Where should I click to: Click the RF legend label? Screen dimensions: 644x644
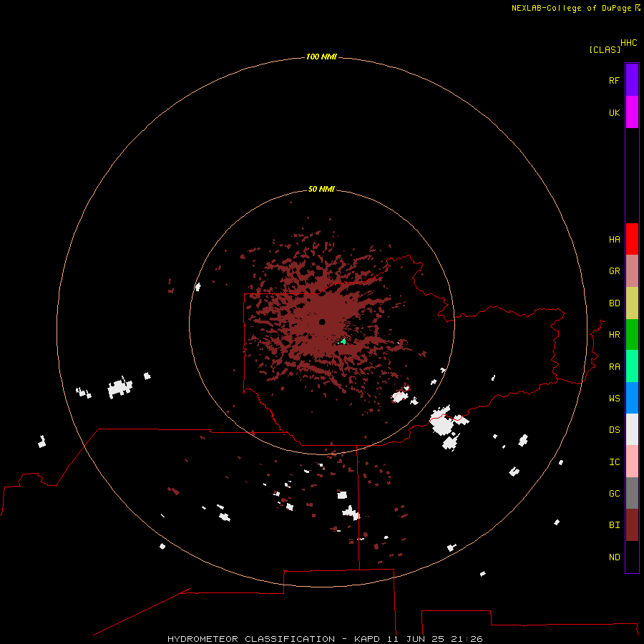[615, 80]
